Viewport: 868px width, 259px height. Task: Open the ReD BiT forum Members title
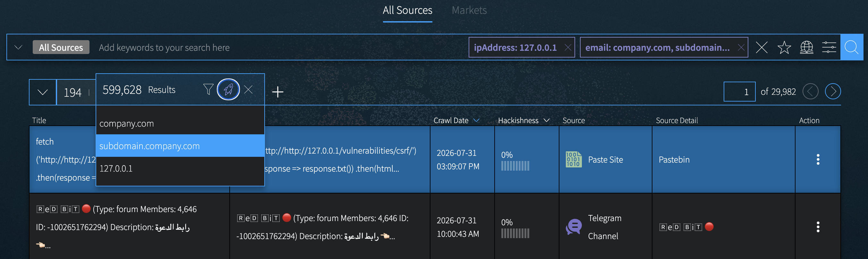pyautogui.click(x=116, y=227)
